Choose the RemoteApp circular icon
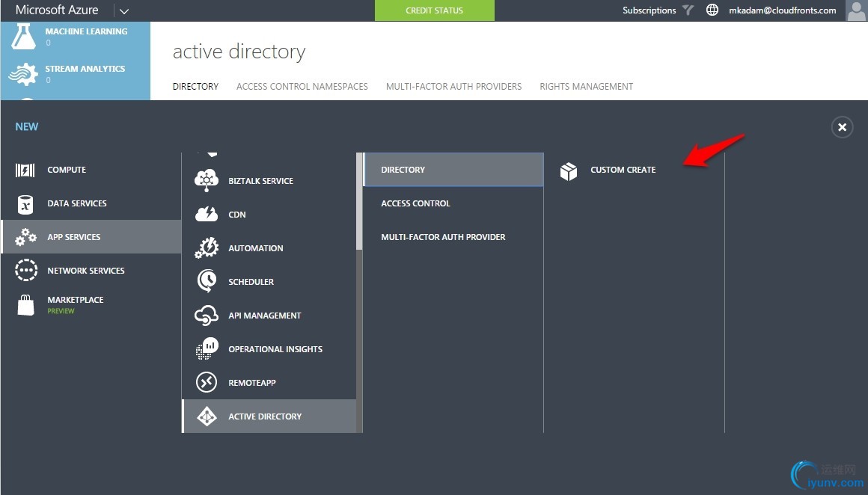Screen dimensions: 868x495 click(207, 382)
